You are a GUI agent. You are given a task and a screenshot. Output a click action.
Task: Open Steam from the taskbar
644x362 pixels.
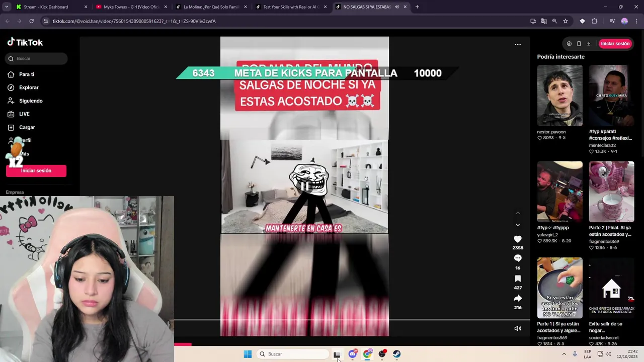(397, 354)
